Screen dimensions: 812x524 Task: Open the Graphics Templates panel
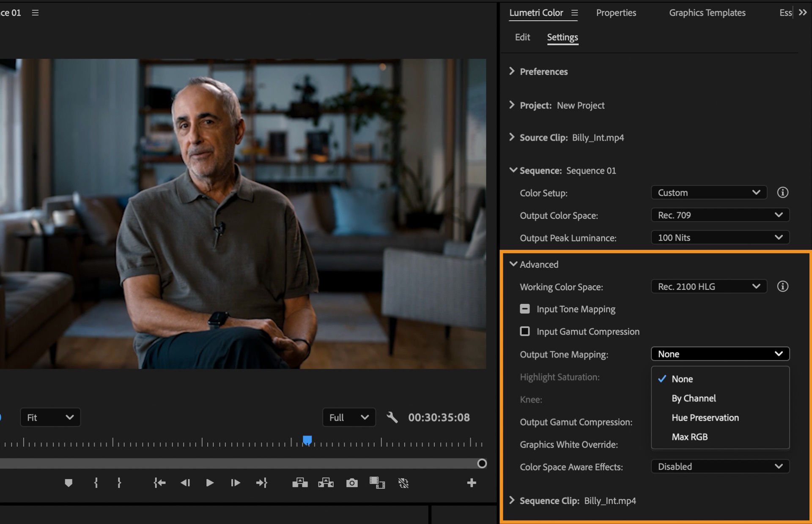(x=707, y=13)
